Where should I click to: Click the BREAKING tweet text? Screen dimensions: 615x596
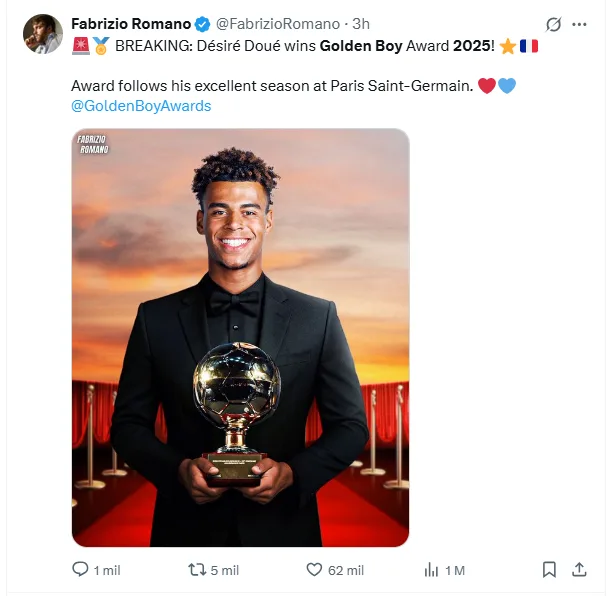[x=304, y=46]
